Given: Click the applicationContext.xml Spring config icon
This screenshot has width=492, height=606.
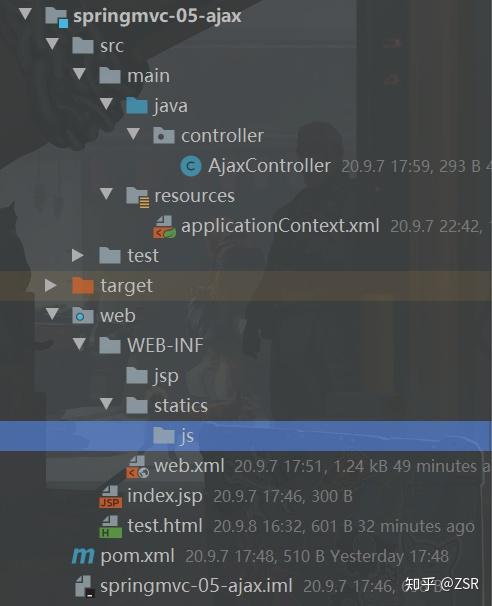Looking at the screenshot, I should click(x=165, y=226).
